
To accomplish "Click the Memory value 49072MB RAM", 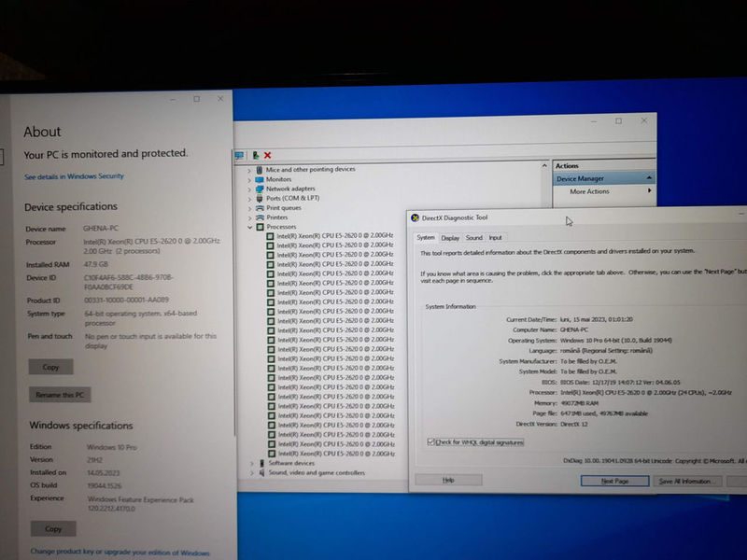I will pyautogui.click(x=580, y=403).
